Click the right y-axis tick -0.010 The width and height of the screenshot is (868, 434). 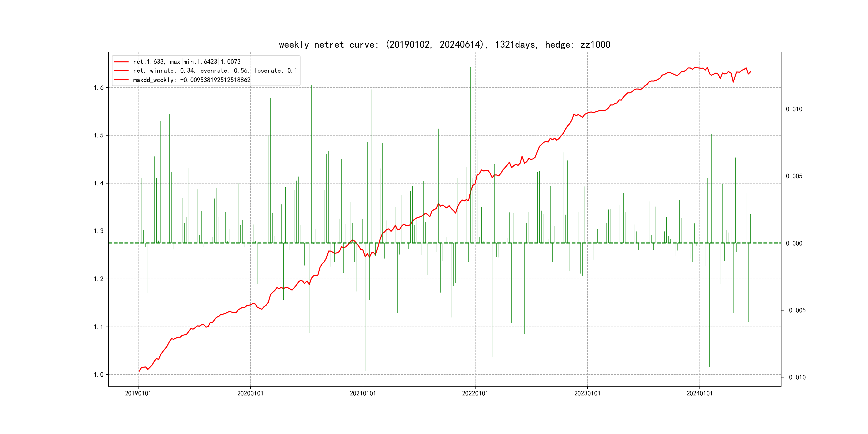[x=796, y=377]
